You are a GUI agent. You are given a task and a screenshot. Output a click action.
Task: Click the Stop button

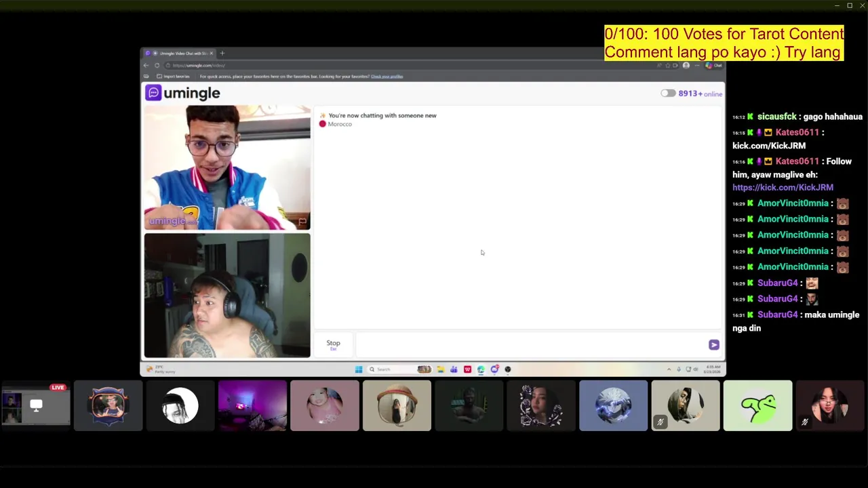[x=333, y=344]
